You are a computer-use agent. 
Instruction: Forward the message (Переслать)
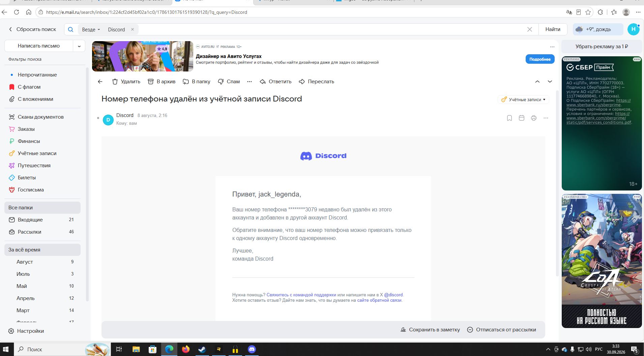pyautogui.click(x=316, y=82)
